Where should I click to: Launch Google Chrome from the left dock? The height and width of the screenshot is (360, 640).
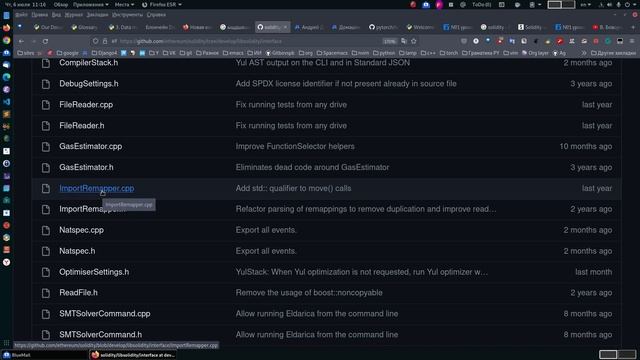pyautogui.click(x=7, y=40)
